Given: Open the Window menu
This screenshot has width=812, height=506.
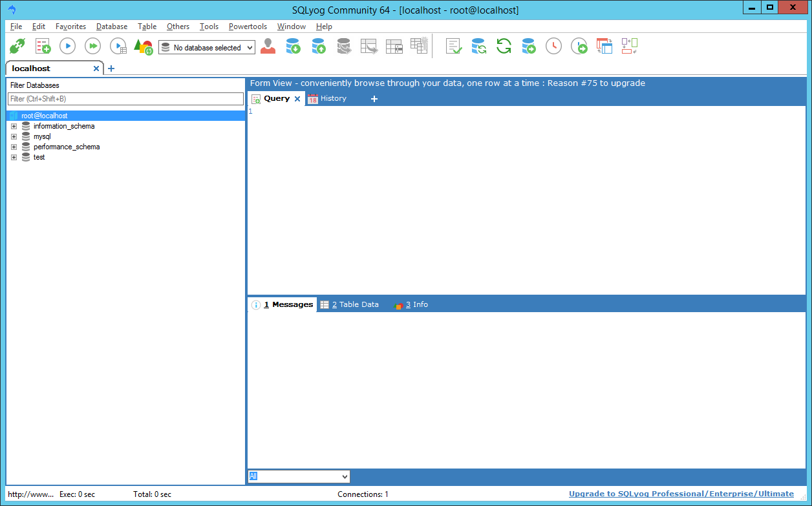Looking at the screenshot, I should click(292, 26).
